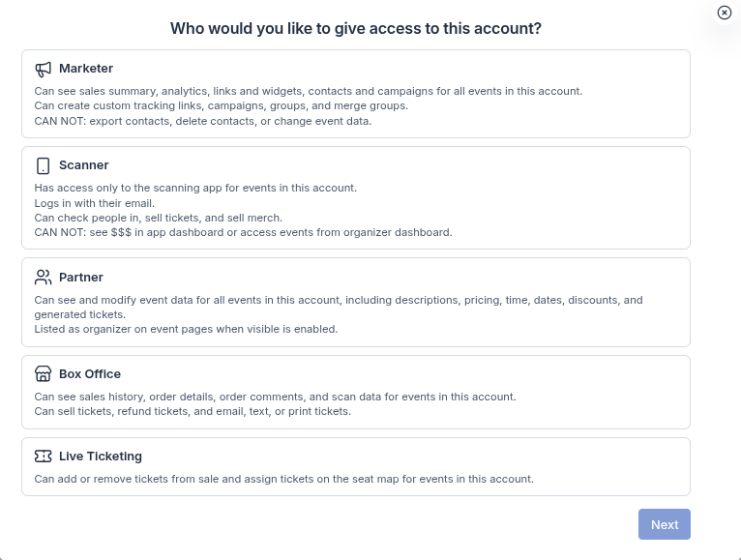Click the Scanner phone icon
This screenshot has width=741, height=560.
point(43,166)
